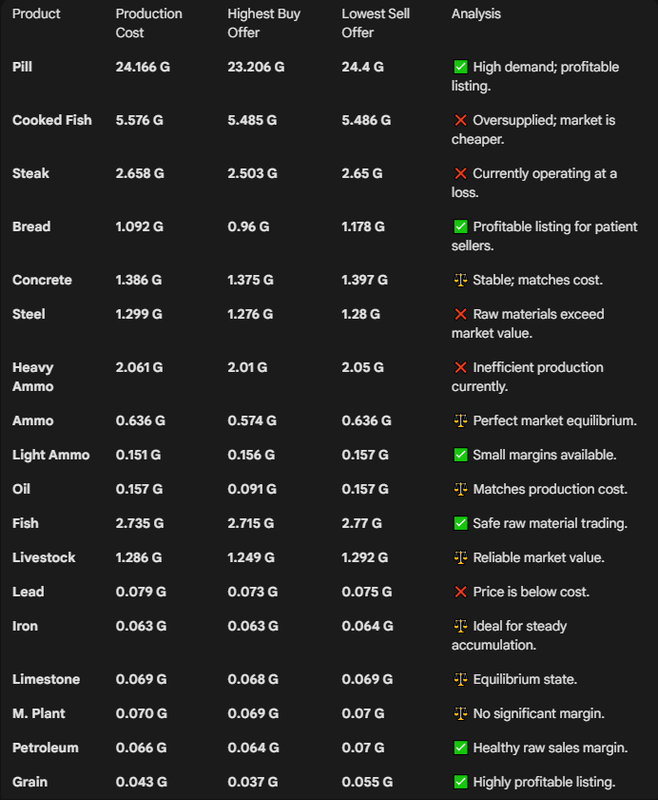
Task: Click the Livestock lowest sell offer 1.292 G
Action: click(365, 557)
